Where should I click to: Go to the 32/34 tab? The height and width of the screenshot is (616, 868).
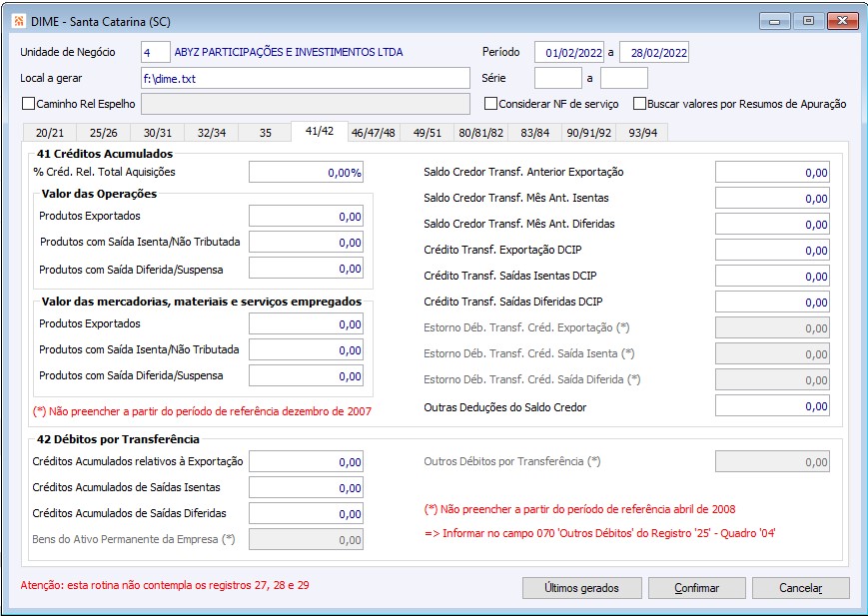click(212, 133)
